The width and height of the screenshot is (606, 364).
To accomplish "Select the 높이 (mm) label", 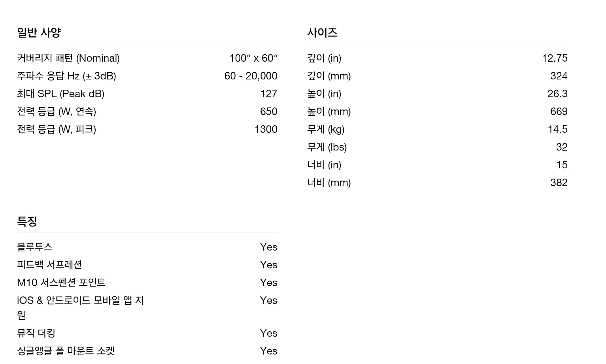I will click(x=329, y=111).
